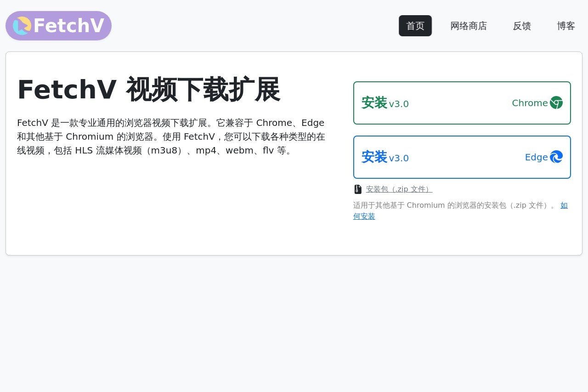This screenshot has height=392, width=588.
Task: Click the FetchV description paragraph
Action: click(171, 136)
